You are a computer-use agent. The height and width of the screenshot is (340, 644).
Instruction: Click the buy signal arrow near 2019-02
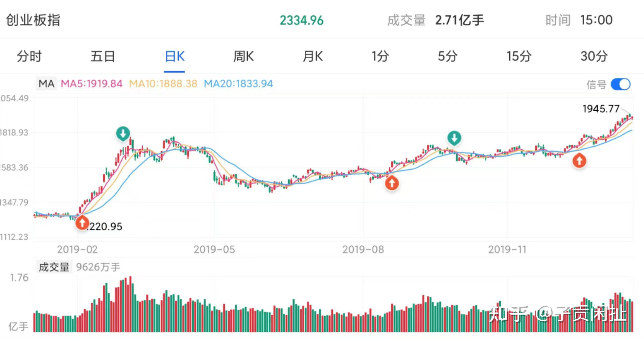(82, 223)
